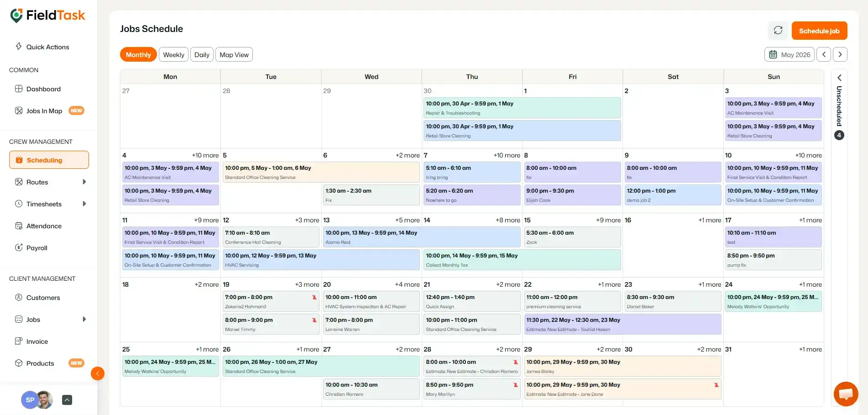868x415 pixels.
Task: Click the SP user avatar
Action: click(29, 400)
